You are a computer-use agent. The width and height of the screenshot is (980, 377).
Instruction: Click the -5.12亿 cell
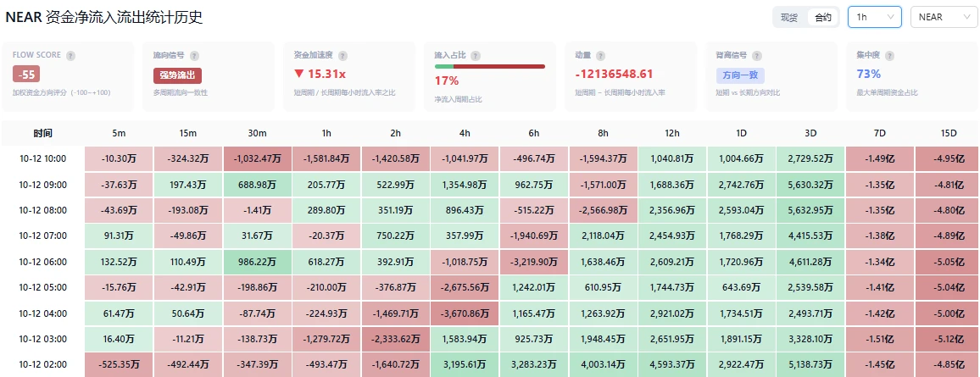948,339
